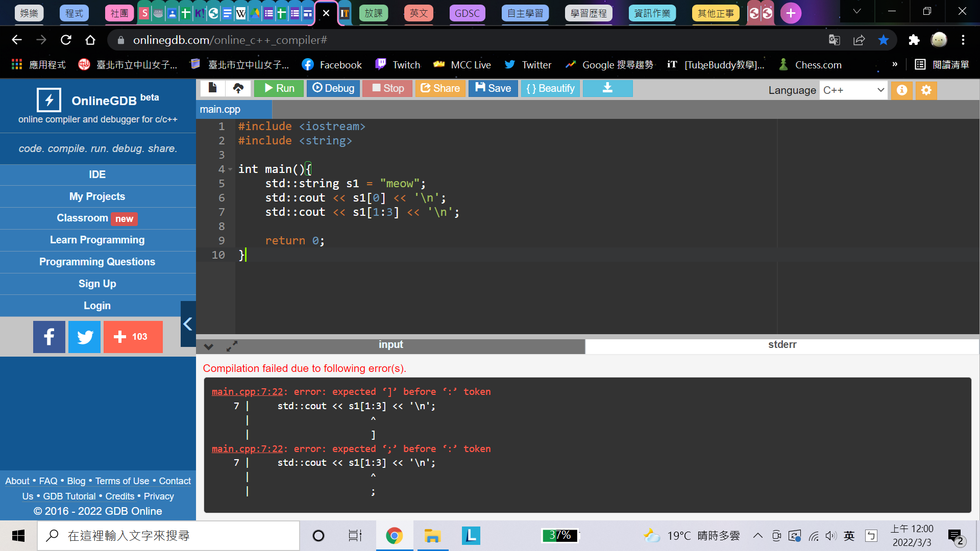Click the download code icon button
Image resolution: width=980 pixels, height=551 pixels.
[607, 88]
